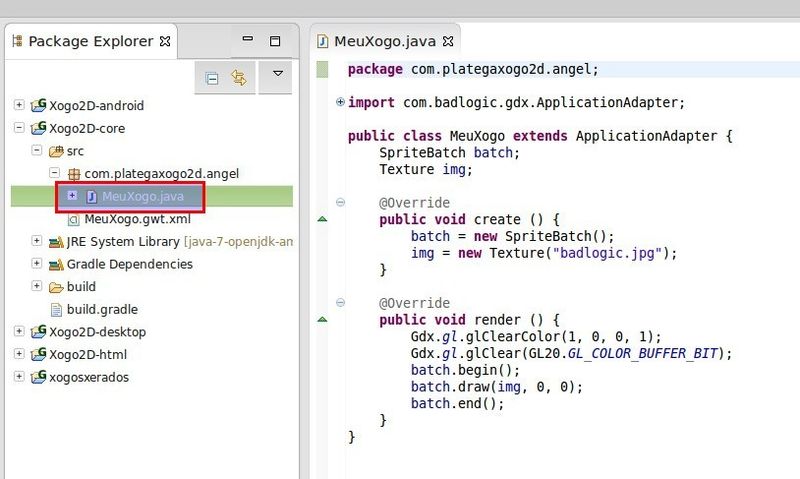
Task: Select MeuXogo.gwt.xml file
Action: 138,219
